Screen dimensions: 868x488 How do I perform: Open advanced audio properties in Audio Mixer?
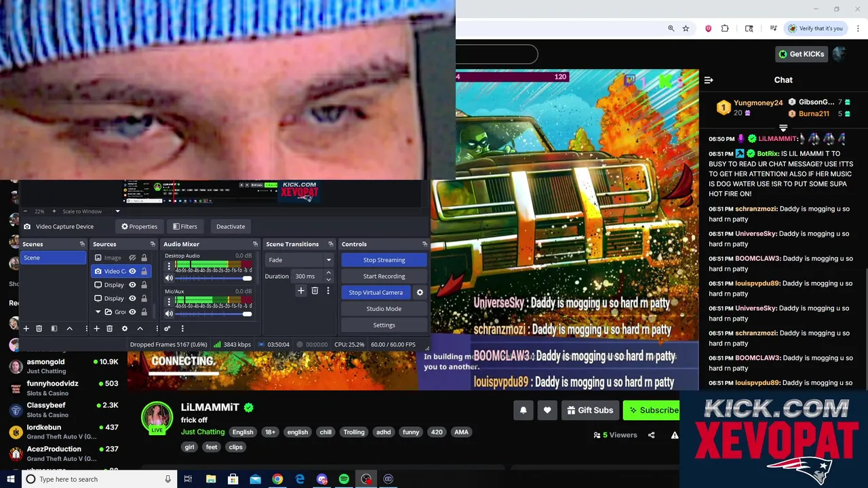[167, 329]
